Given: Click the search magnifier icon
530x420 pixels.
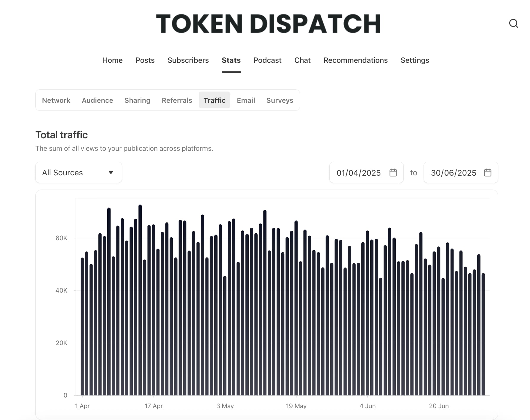Looking at the screenshot, I should point(513,23).
